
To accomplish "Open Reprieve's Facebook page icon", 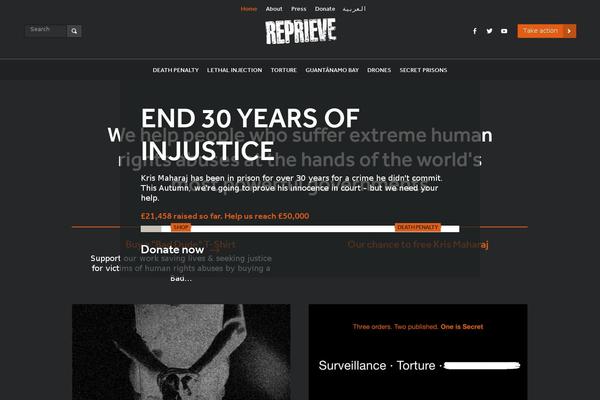I will tap(475, 31).
